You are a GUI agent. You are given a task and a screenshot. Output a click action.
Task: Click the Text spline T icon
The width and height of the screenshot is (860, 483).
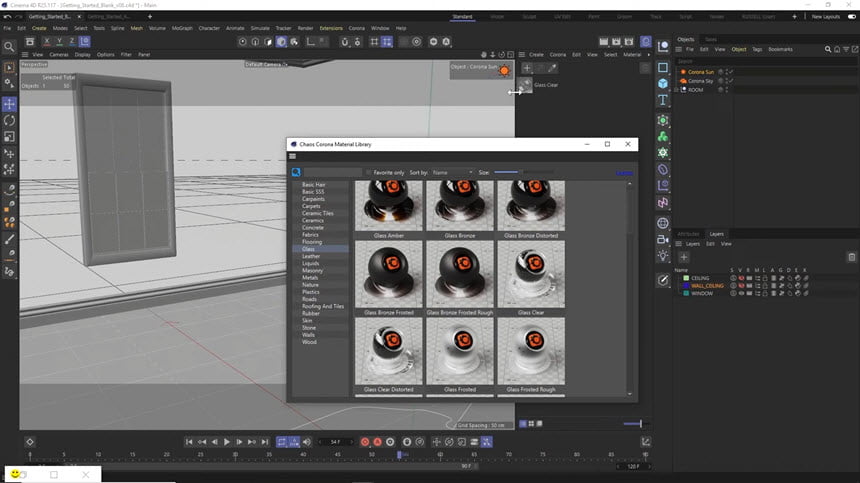coord(663,100)
